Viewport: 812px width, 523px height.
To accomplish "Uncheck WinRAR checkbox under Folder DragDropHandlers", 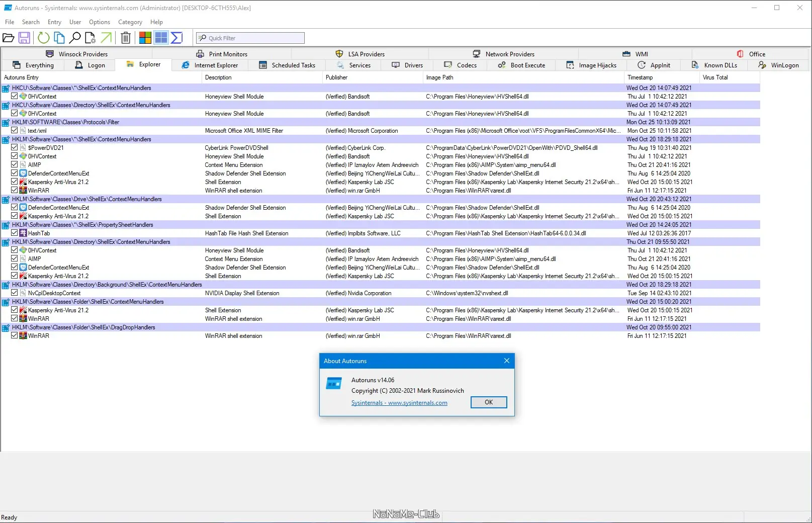I will tap(15, 336).
